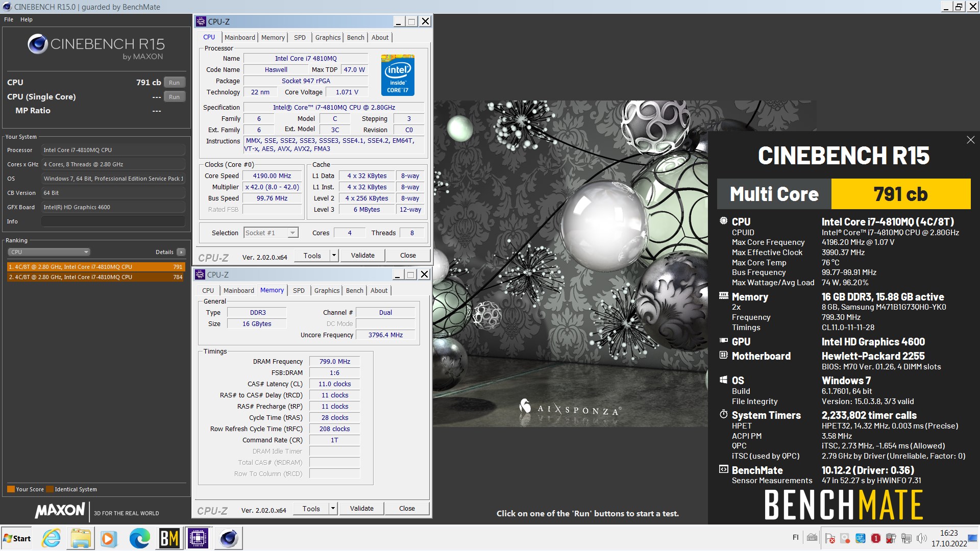Switch to CPU tab in lower CPU-Z
980x551 pixels.
coord(208,290)
